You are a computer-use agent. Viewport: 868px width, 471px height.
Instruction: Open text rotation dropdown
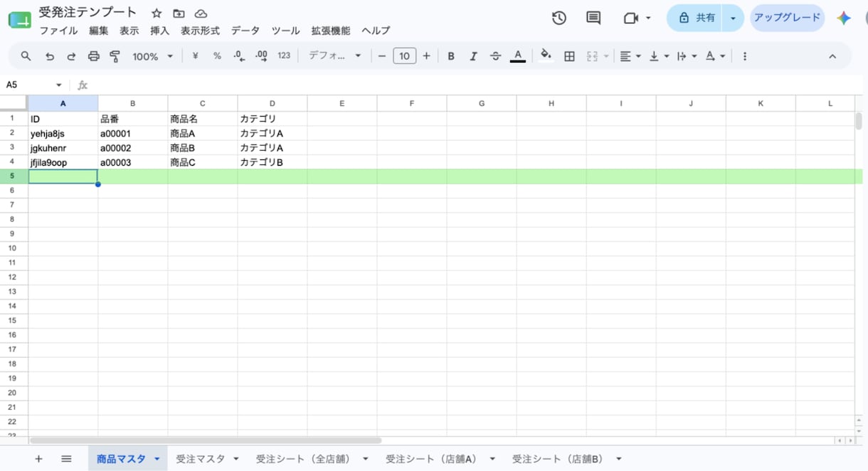[715, 56]
